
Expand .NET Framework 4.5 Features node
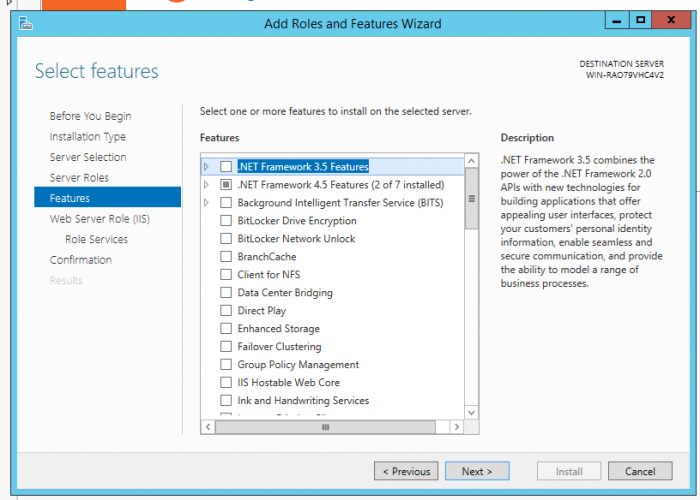[206, 184]
